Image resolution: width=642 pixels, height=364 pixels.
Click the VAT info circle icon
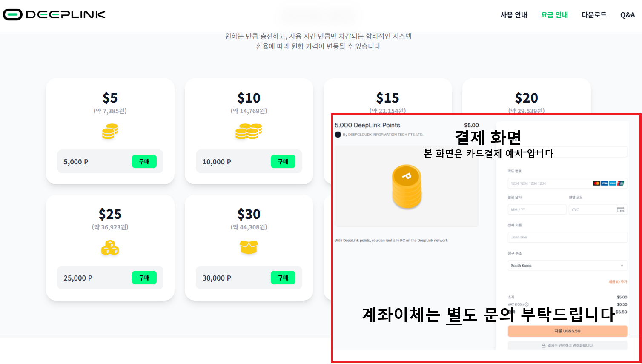(527, 304)
